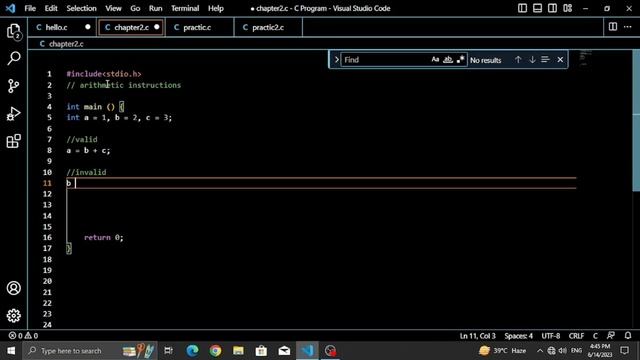
Task: Open the Selection menu
Action: point(81,8)
